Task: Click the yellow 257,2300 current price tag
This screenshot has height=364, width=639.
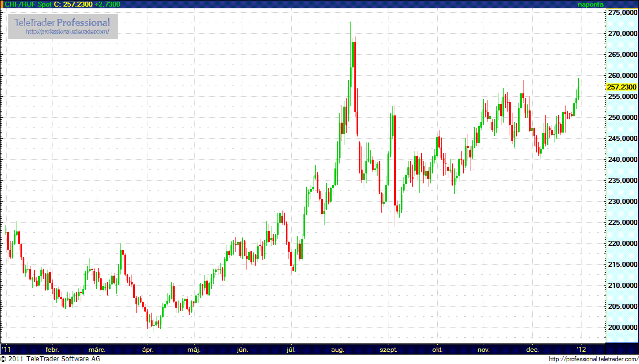Action: tap(621, 87)
